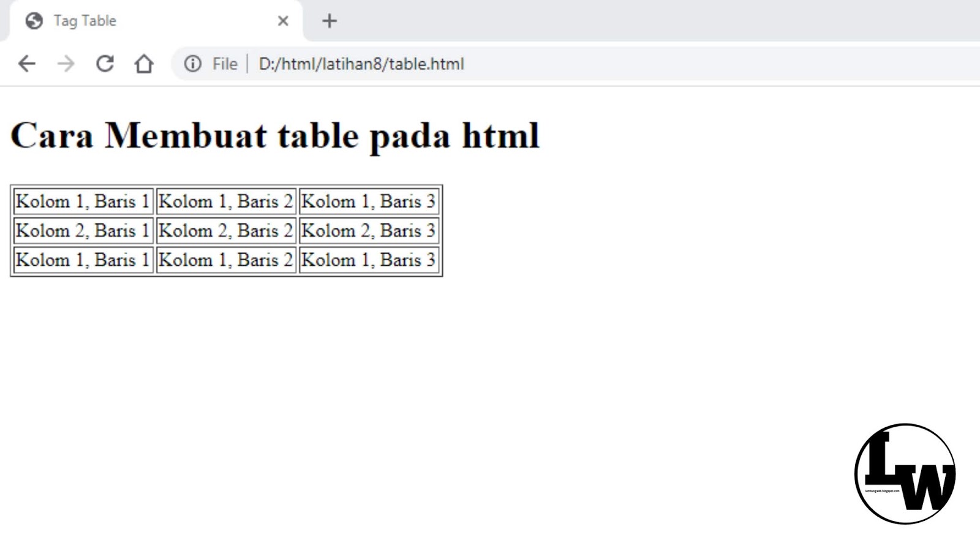Click the cell labeled Kolom 2, Baris 1

pos(83,231)
